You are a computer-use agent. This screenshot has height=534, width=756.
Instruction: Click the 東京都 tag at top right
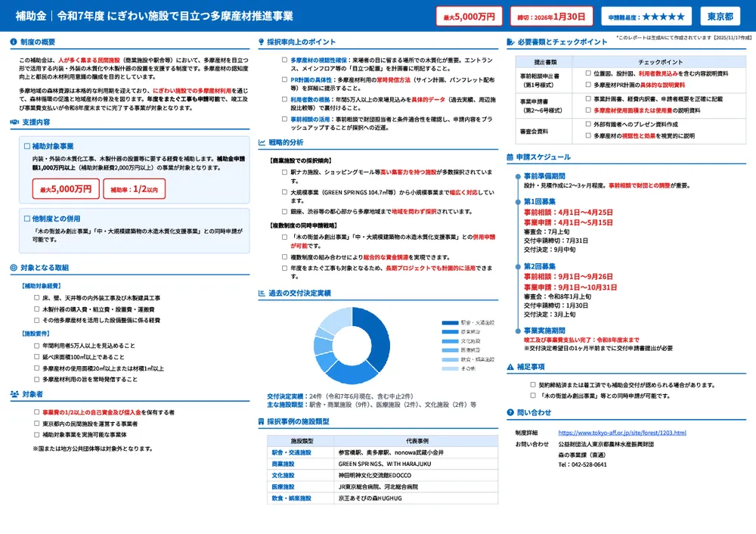click(x=720, y=16)
